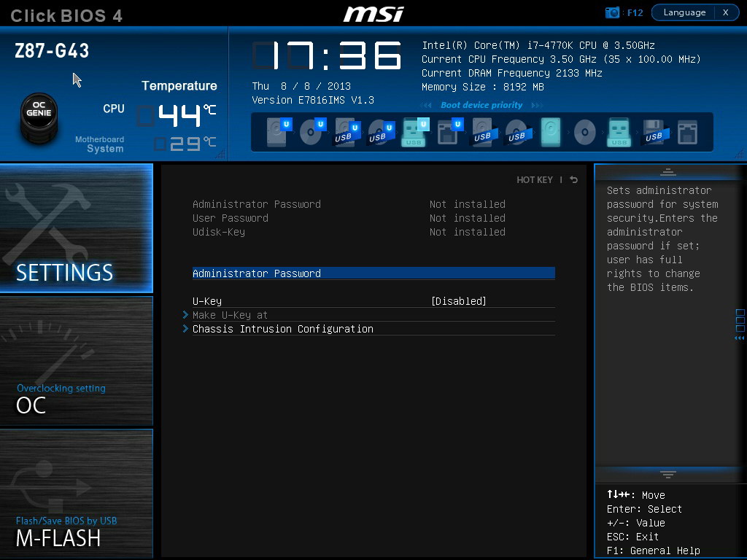Click the Udisk-Key status label

tap(219, 231)
